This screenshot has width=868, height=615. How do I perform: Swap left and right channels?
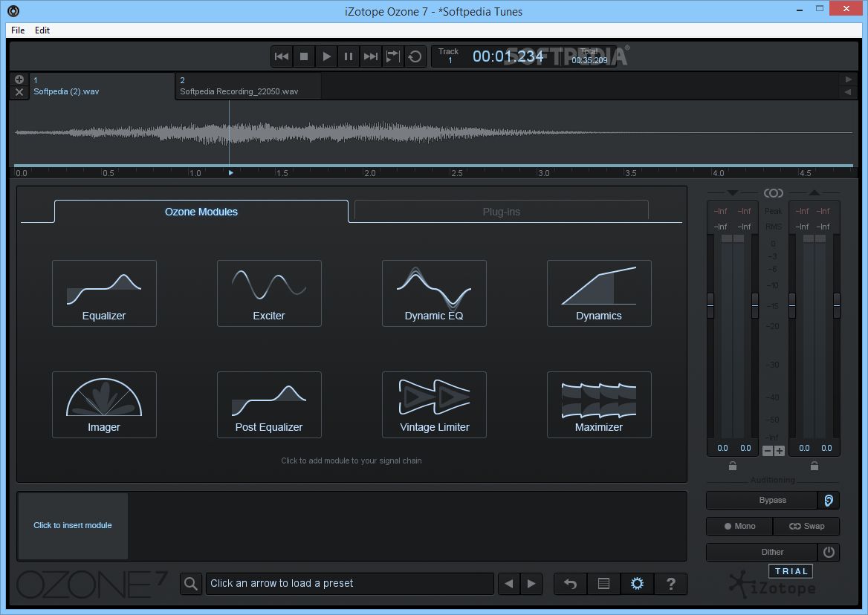[x=806, y=526]
